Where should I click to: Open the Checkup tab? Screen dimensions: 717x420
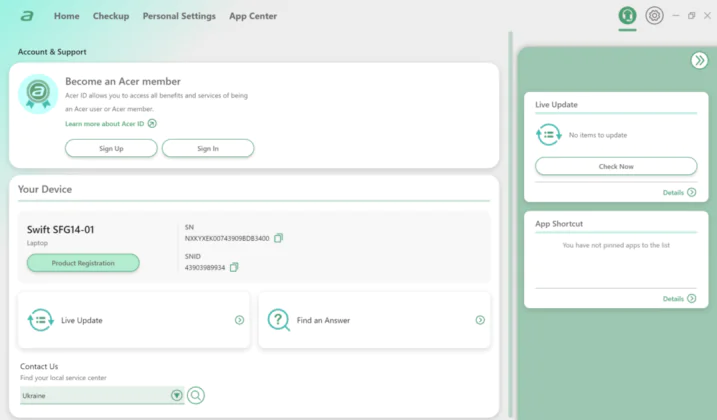coord(111,16)
